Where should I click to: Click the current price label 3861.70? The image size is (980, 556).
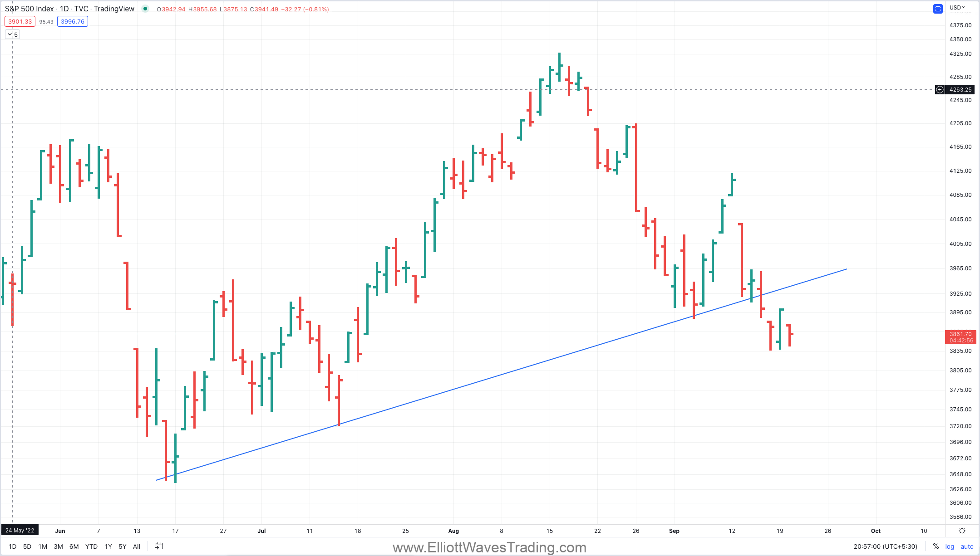coord(960,337)
